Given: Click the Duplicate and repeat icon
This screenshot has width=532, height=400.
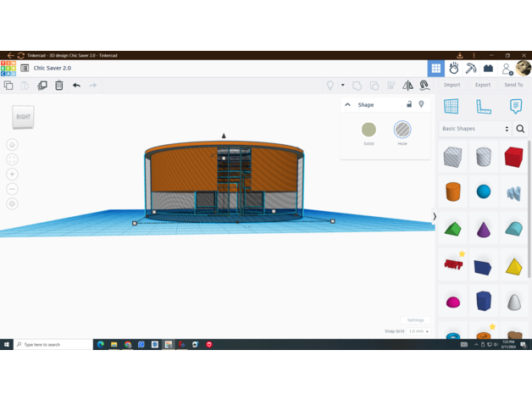Looking at the screenshot, I should [42, 86].
